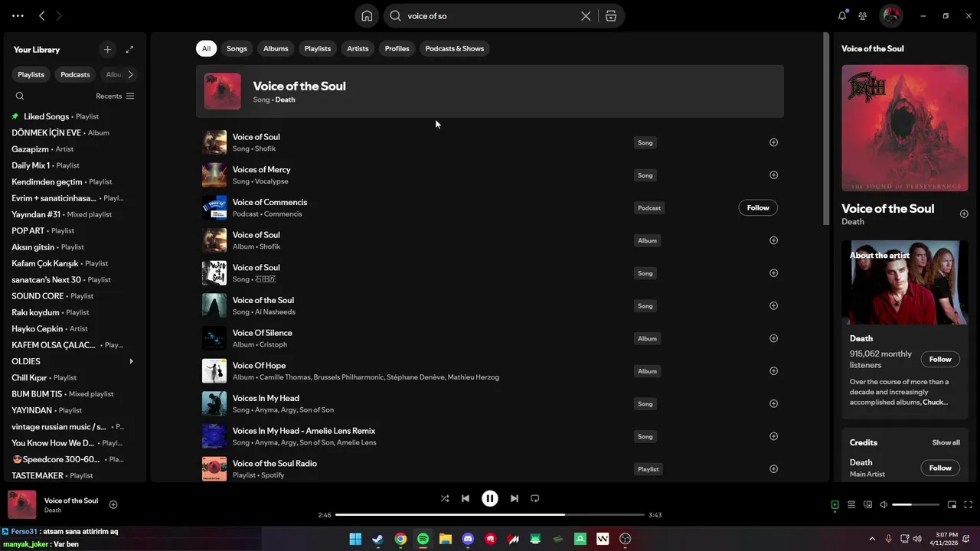
Task: Add Voice of the Soul Radio playlist
Action: point(773,469)
